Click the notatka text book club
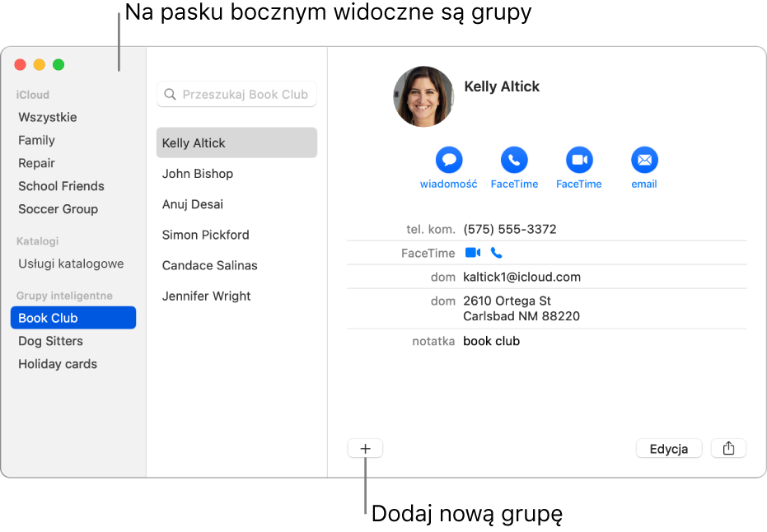Viewport: 767px width, 532px height. 491,341
